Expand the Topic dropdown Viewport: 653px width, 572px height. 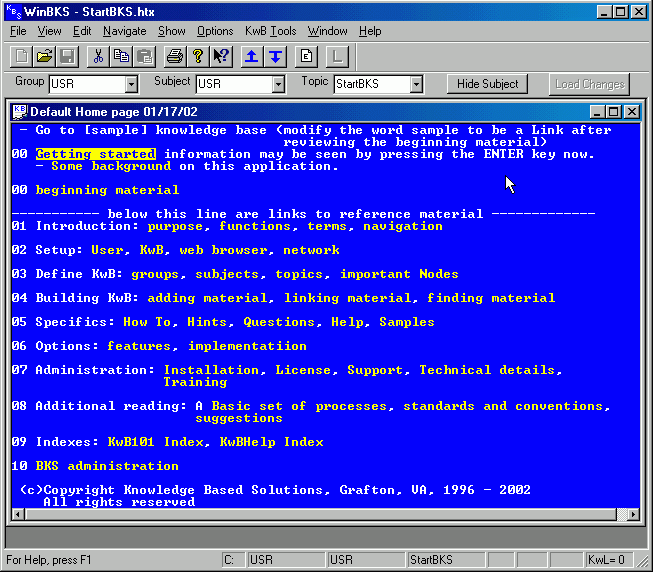(x=416, y=84)
